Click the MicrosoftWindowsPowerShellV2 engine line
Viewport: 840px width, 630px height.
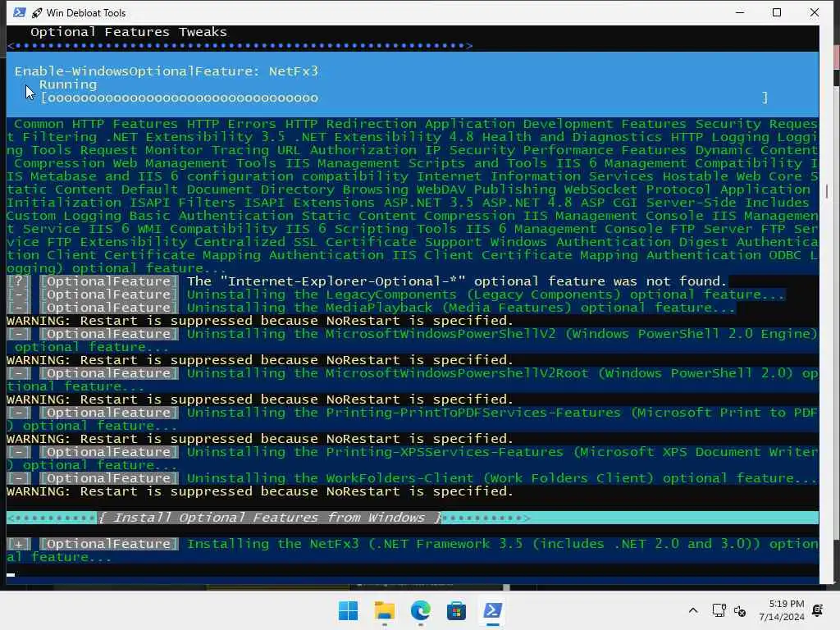coord(413,340)
